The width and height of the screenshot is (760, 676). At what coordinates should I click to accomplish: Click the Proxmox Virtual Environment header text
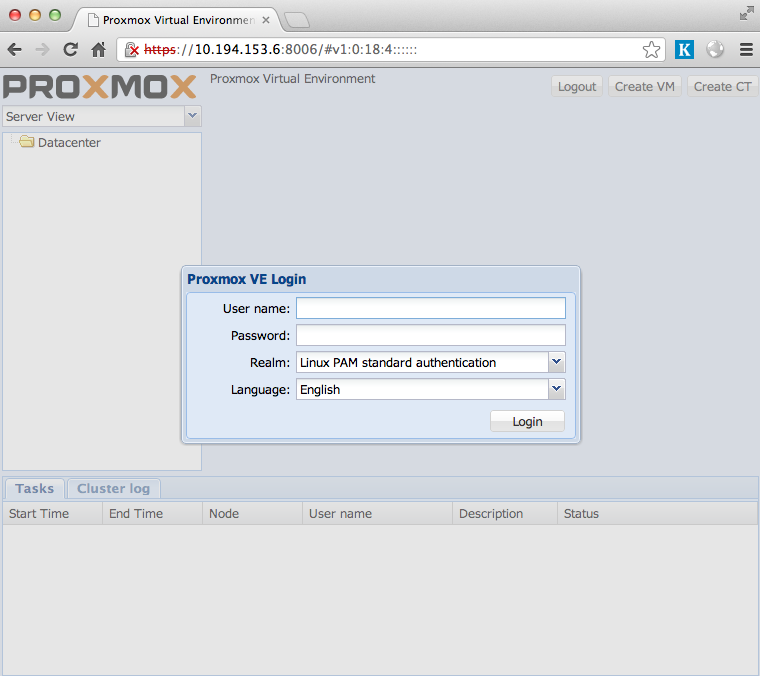click(292, 79)
